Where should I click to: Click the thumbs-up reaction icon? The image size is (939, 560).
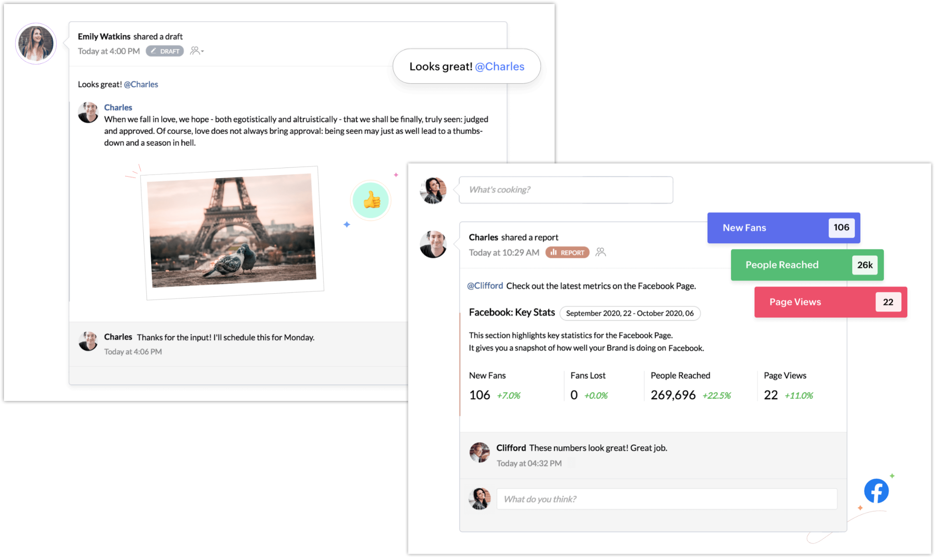point(371,200)
